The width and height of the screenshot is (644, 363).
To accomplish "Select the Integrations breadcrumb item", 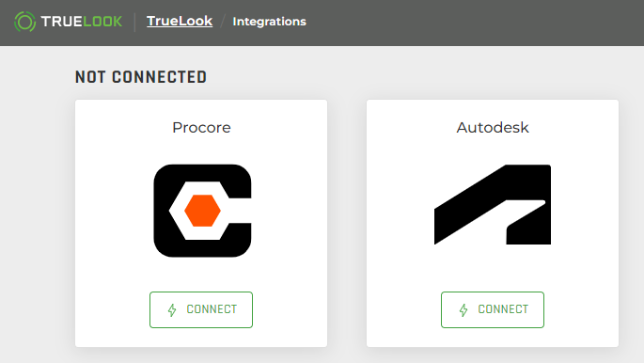I will tap(269, 22).
